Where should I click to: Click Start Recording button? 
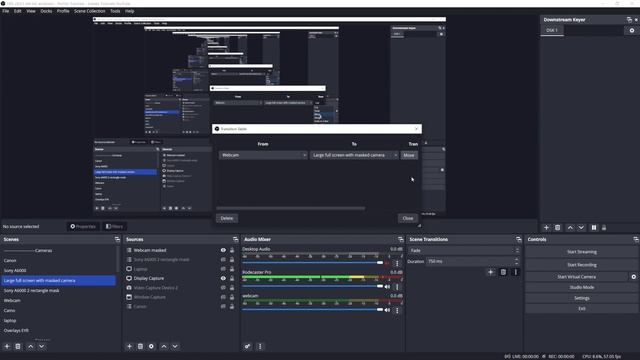click(x=582, y=265)
